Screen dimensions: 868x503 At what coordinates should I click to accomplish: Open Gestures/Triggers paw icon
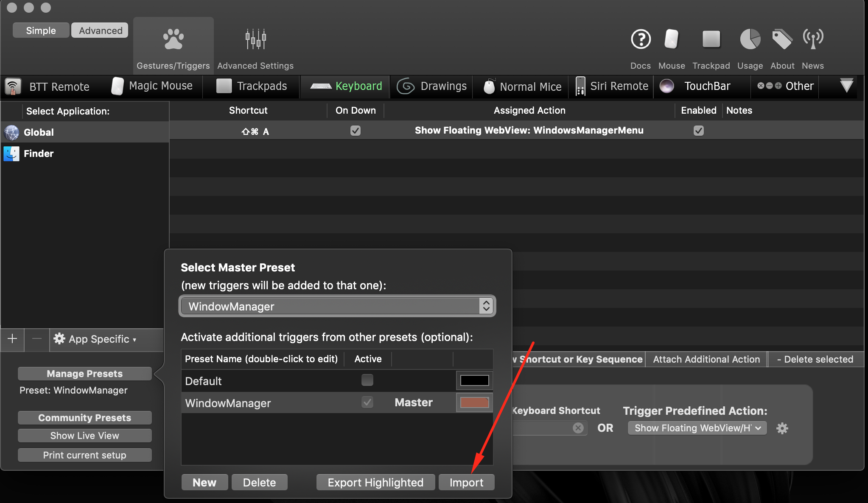[173, 40]
